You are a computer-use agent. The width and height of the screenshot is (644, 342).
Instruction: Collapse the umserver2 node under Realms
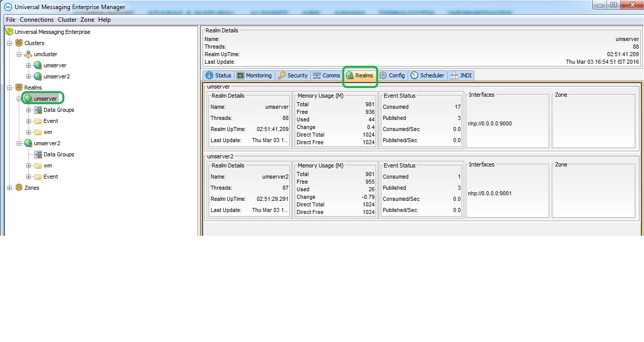coord(19,143)
